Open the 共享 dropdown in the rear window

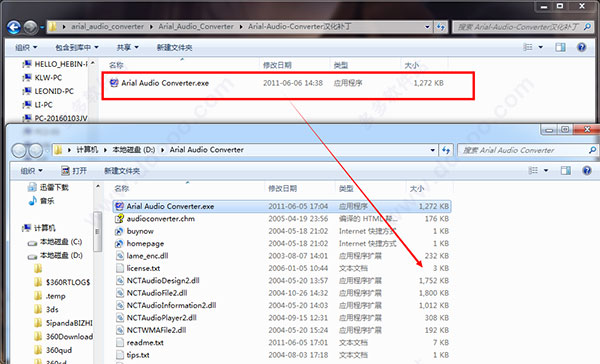(x=127, y=47)
